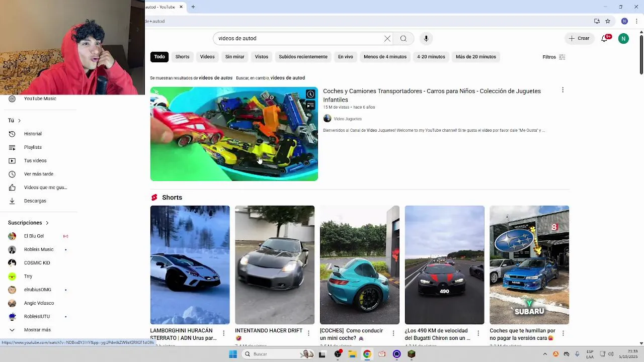Select Subidos recientemente filter chip
644x362 pixels.
click(x=303, y=57)
